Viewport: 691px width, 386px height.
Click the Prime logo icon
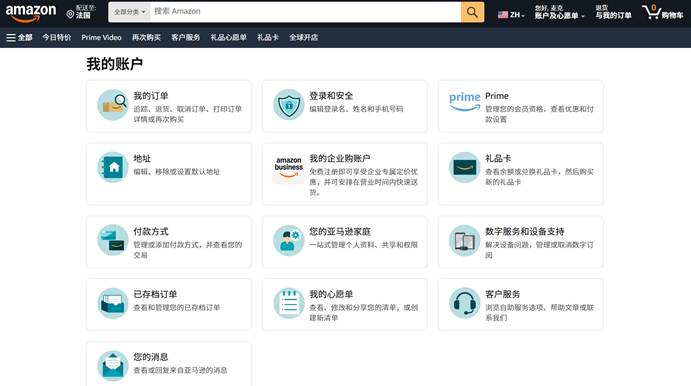pos(464,101)
